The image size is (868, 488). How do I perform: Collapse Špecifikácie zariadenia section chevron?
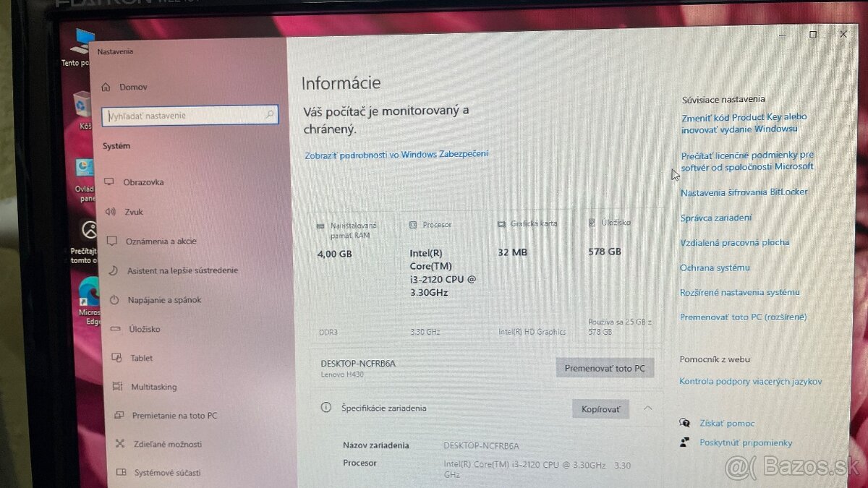[x=648, y=408]
